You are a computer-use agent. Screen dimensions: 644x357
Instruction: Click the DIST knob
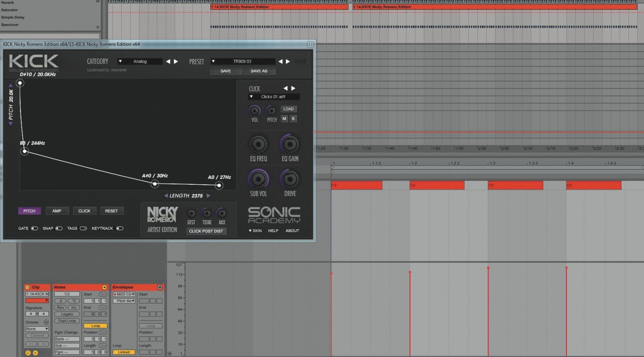pos(191,213)
